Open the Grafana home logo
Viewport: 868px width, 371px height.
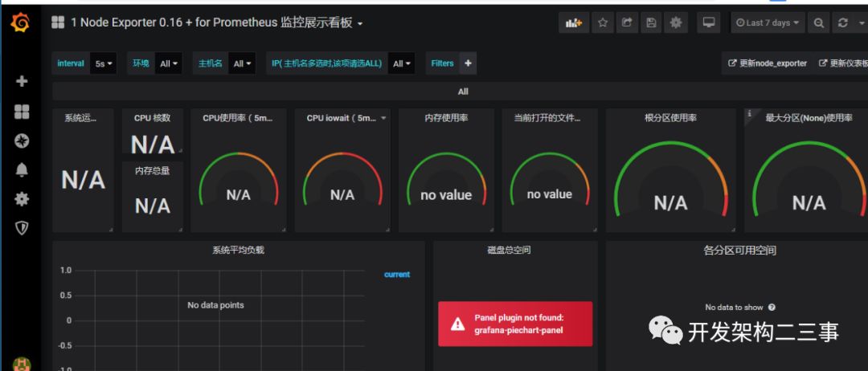[x=20, y=22]
